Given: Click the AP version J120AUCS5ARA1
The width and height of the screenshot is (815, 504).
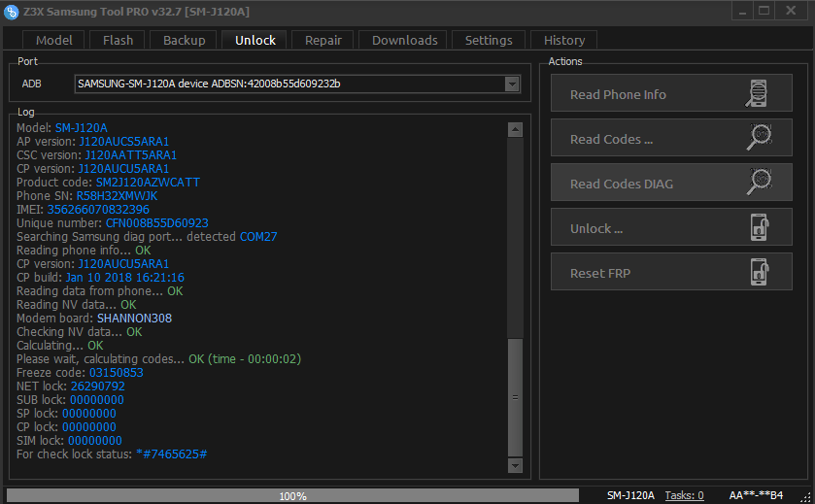Looking at the screenshot, I should click(x=124, y=142).
